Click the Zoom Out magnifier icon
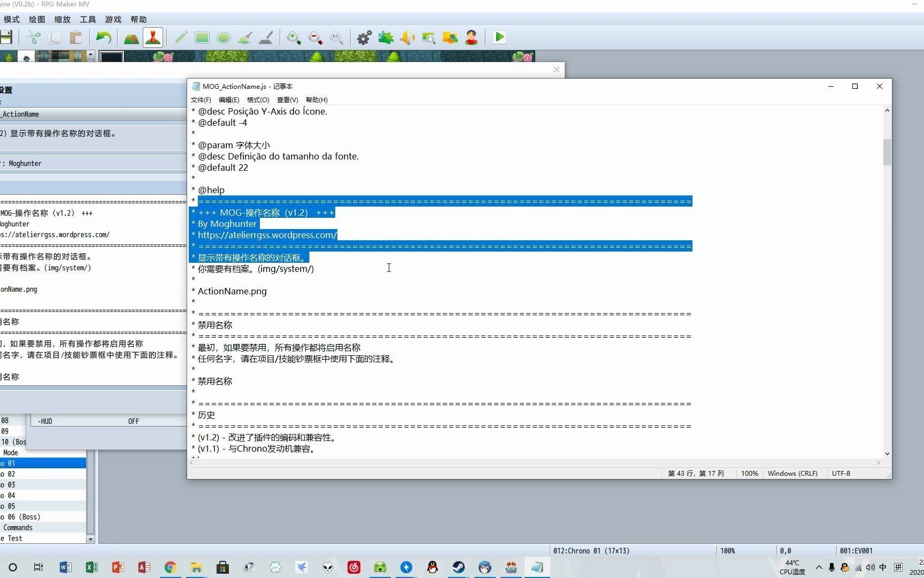This screenshot has width=924, height=578. click(315, 37)
